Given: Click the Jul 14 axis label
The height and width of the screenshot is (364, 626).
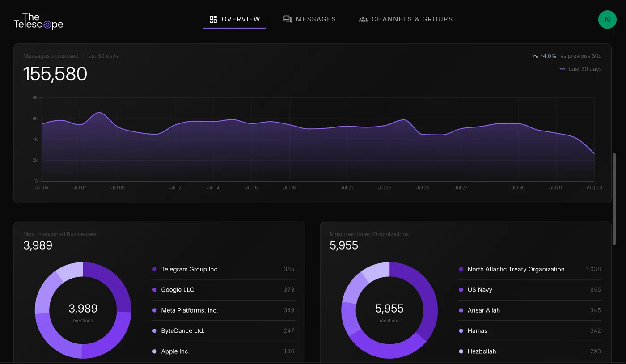Looking at the screenshot, I should [213, 188].
